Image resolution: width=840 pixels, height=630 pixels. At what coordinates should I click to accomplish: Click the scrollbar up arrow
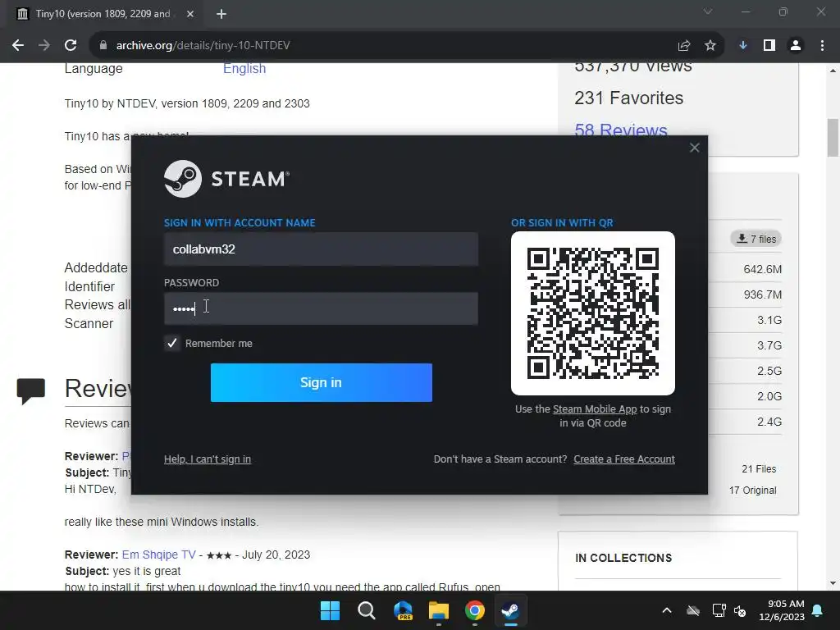pyautogui.click(x=833, y=71)
